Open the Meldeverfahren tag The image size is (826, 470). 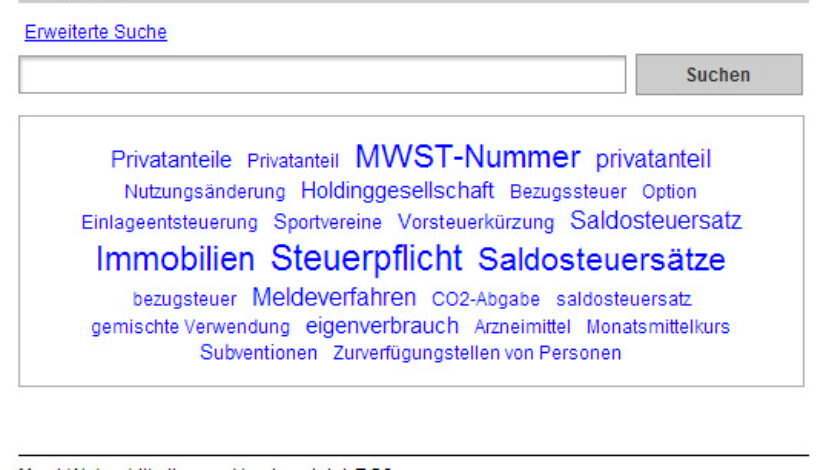334,297
